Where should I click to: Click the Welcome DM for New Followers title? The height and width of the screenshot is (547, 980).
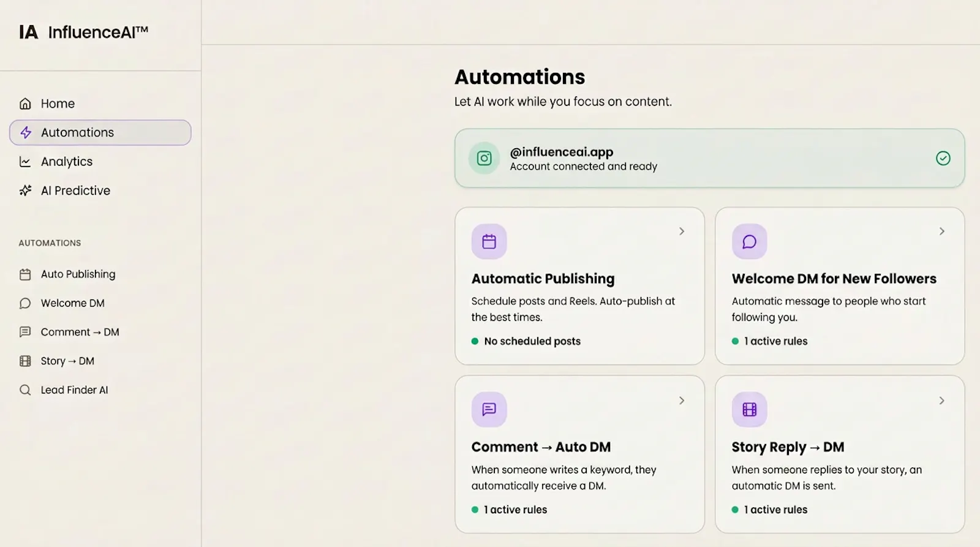coord(834,279)
